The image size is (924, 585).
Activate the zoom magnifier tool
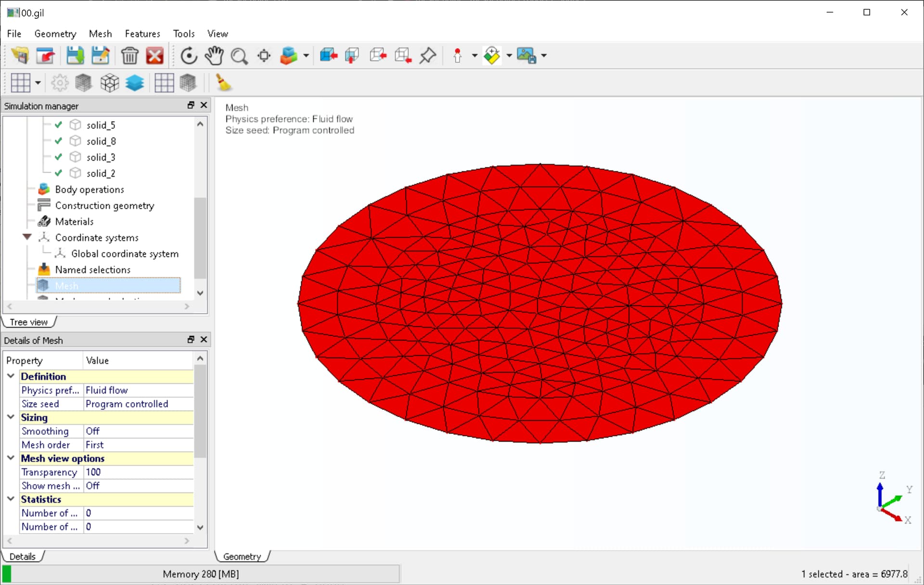coord(239,56)
